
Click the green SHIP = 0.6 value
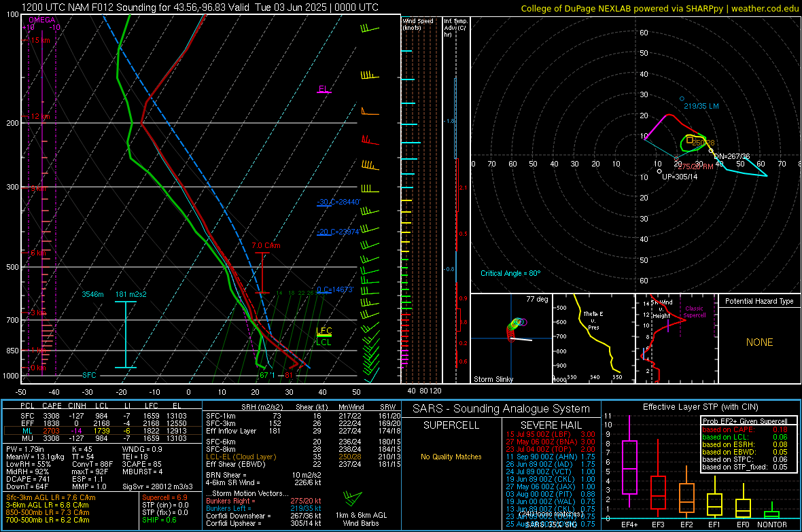(x=159, y=520)
